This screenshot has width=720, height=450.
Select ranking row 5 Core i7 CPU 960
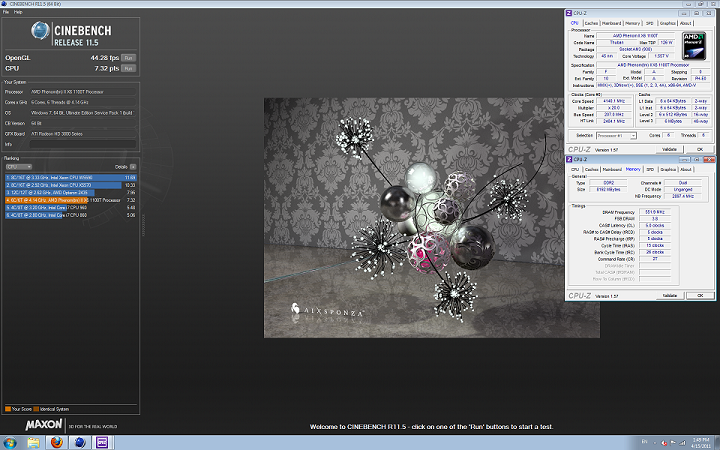(x=71, y=208)
